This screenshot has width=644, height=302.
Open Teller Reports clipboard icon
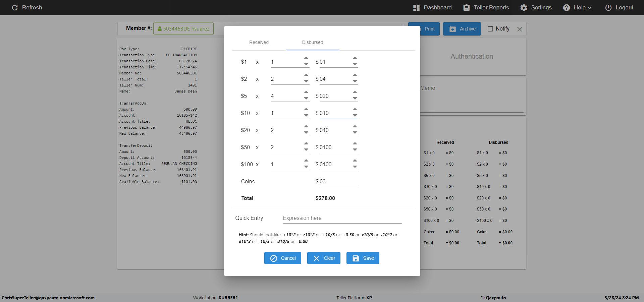click(467, 7)
